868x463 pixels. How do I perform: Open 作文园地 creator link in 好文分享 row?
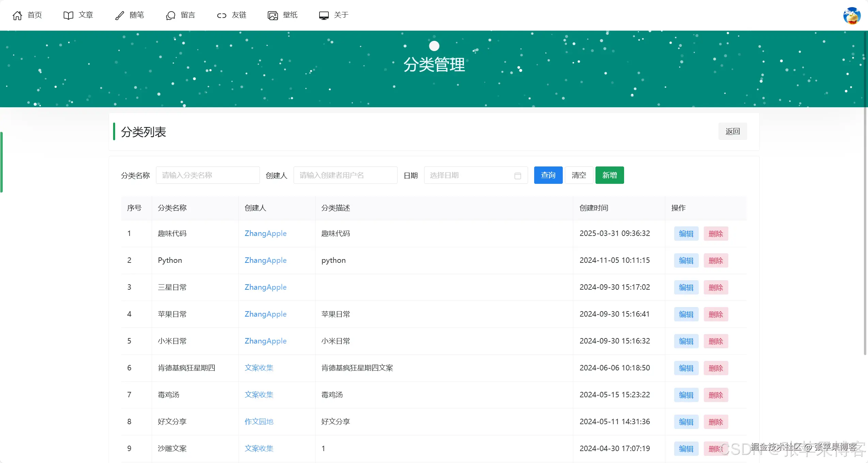[x=259, y=422]
